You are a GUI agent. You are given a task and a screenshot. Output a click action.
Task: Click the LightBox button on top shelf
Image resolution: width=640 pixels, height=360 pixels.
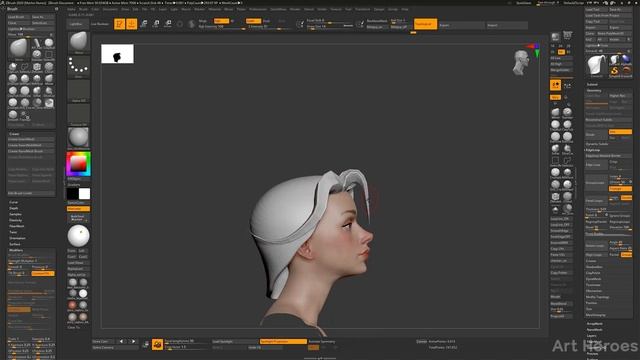coord(78,24)
